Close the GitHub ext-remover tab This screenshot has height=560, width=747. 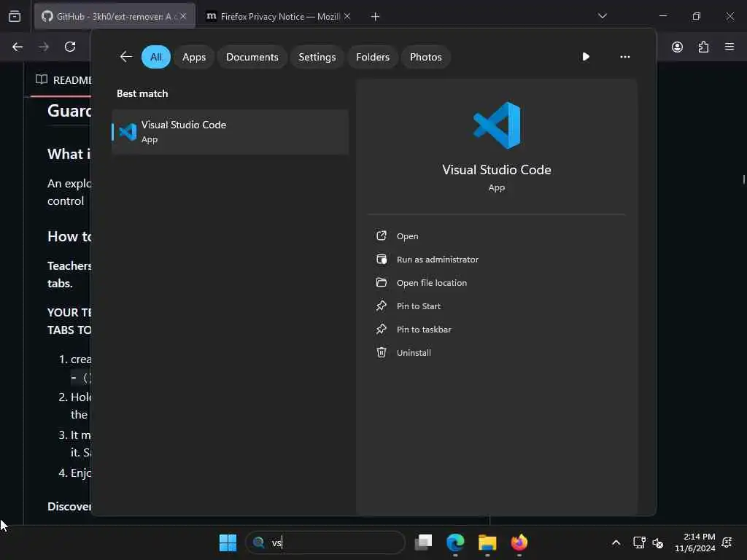(x=183, y=16)
